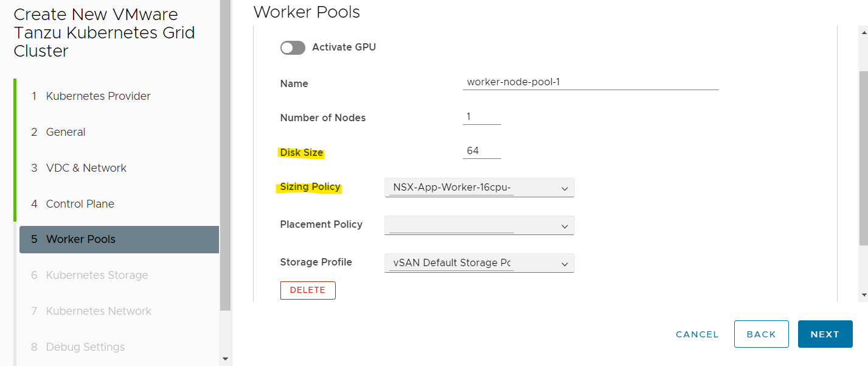Click the Sizing Policy label
This screenshot has width=868, height=366.
point(310,187)
